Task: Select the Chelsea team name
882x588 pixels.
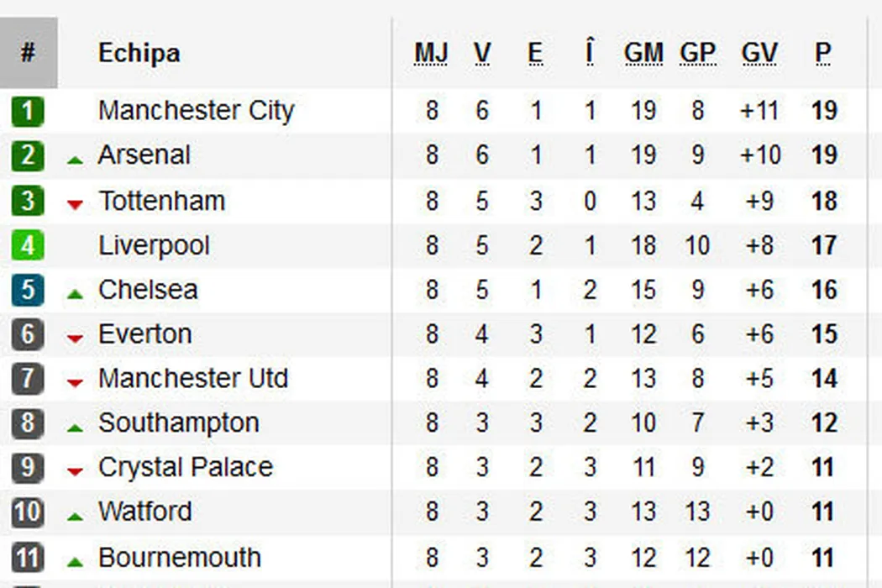Action: tap(148, 290)
